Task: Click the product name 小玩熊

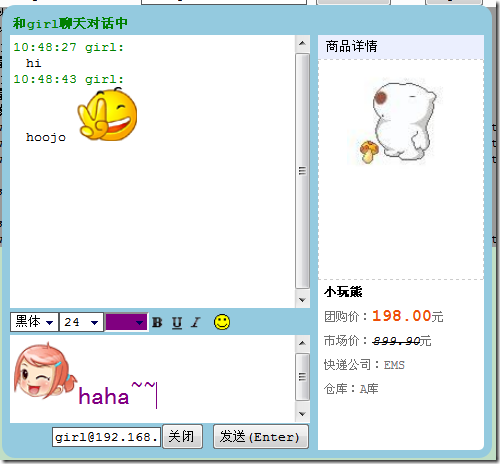Action: click(x=343, y=292)
